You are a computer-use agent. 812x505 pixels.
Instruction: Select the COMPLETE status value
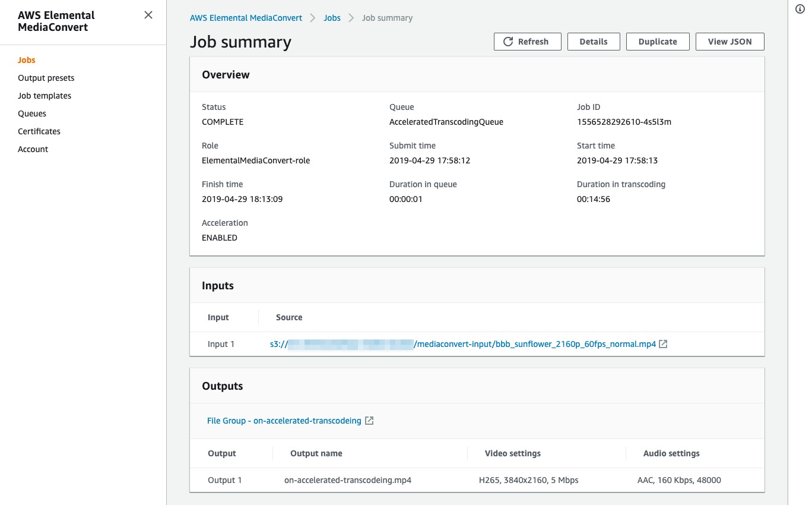coord(223,122)
